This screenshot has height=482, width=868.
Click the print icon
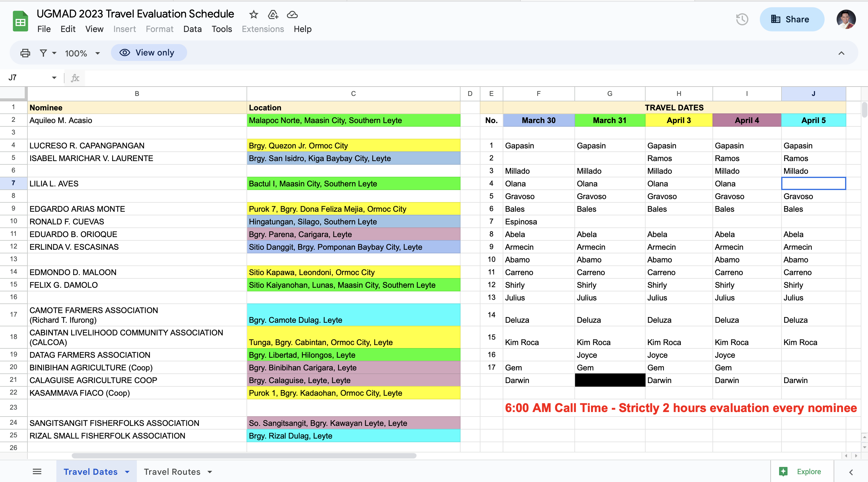tap(25, 53)
